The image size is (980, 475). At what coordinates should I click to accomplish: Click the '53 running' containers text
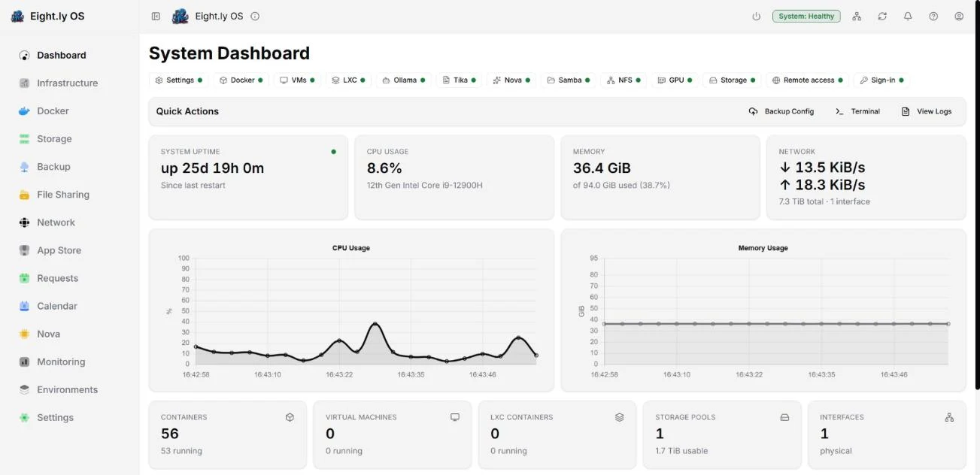click(181, 451)
